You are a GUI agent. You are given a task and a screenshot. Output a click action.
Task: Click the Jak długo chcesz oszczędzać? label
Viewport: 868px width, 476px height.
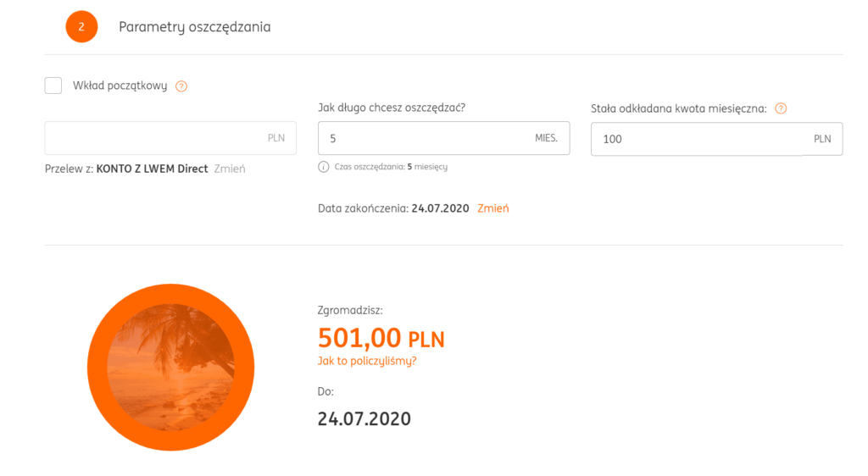tap(391, 108)
